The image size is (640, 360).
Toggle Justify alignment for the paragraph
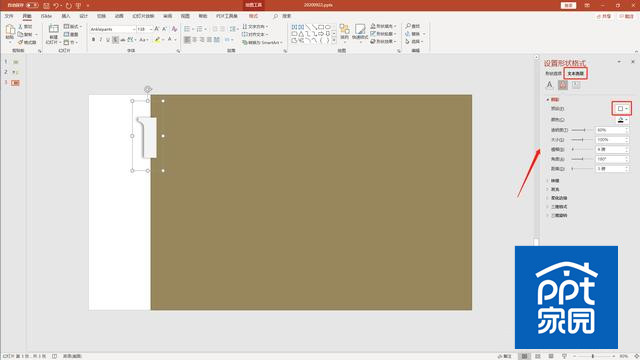point(209,40)
